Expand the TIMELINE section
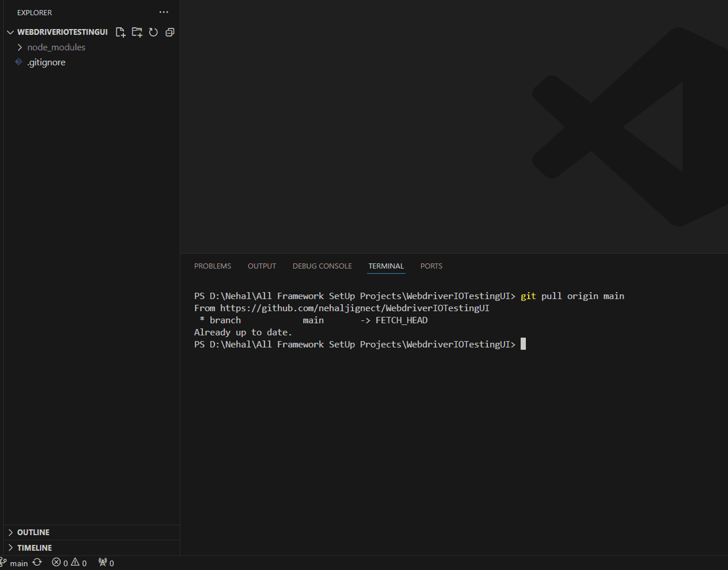 [x=10, y=548]
